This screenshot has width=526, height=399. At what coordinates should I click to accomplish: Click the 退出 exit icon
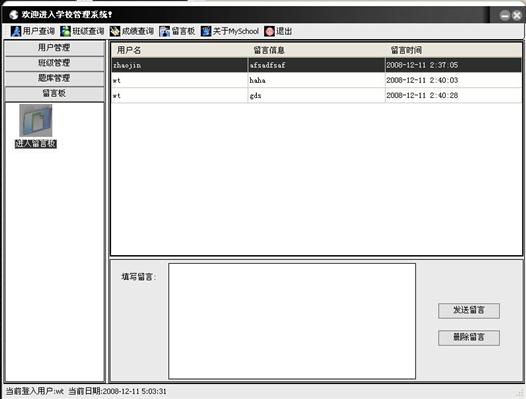(x=269, y=31)
